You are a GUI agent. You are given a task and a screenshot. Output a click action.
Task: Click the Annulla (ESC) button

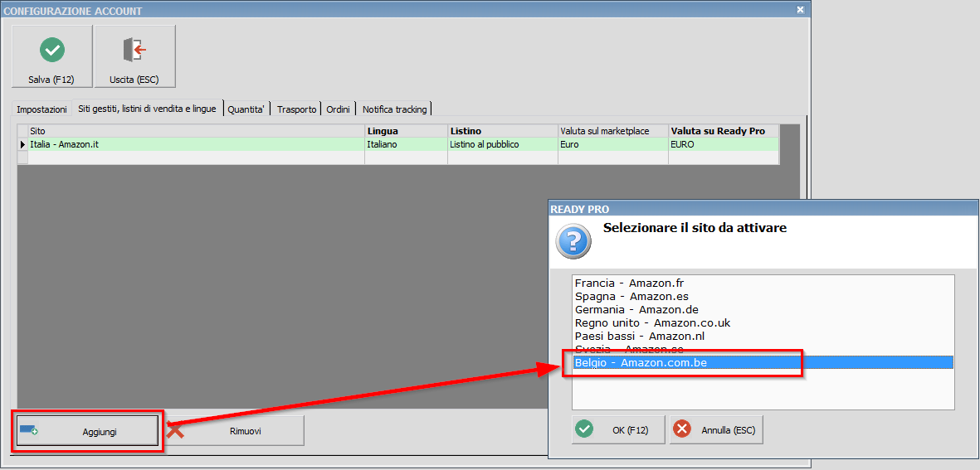coord(716,429)
